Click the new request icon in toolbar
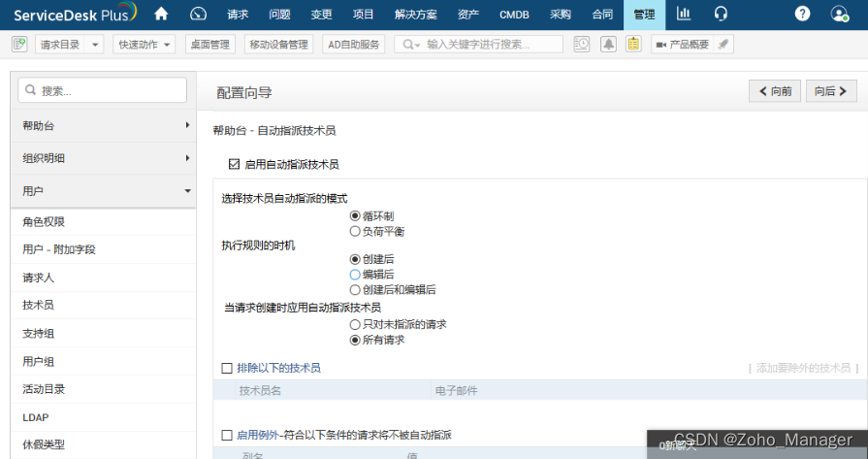This screenshot has height=459, width=868. click(x=19, y=45)
